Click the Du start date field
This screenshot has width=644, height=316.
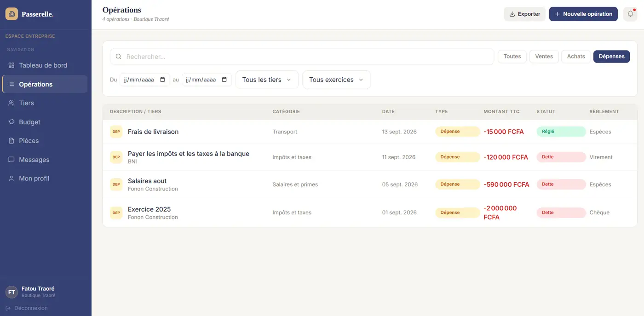pyautogui.click(x=145, y=80)
